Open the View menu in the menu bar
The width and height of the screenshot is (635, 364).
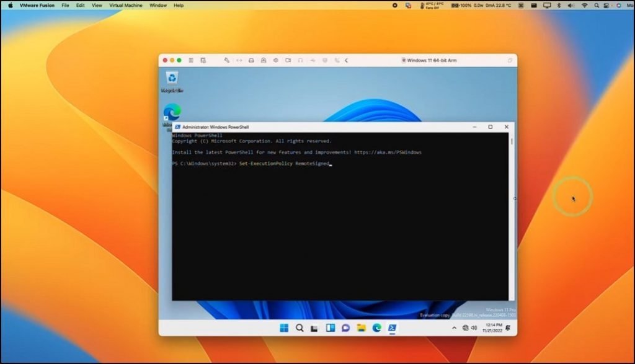click(x=96, y=5)
